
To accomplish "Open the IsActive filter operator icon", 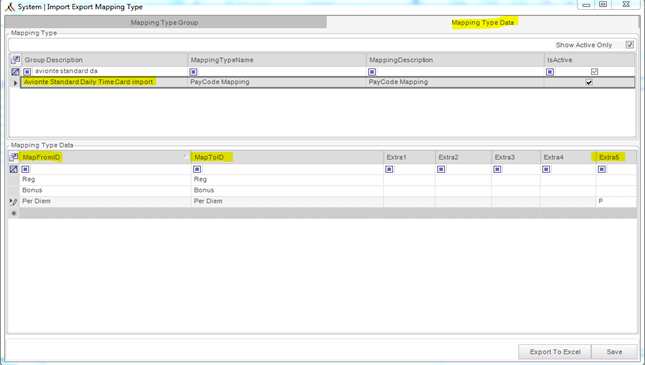I will click(x=550, y=72).
